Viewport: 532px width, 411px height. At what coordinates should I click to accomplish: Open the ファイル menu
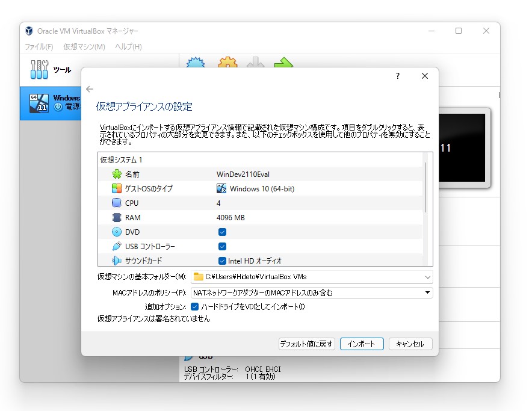tap(38, 46)
